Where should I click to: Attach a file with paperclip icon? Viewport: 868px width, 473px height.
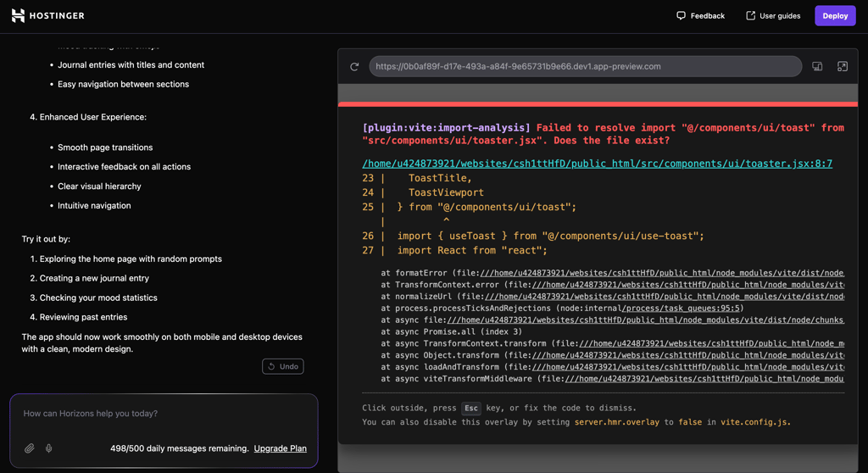tap(30, 448)
